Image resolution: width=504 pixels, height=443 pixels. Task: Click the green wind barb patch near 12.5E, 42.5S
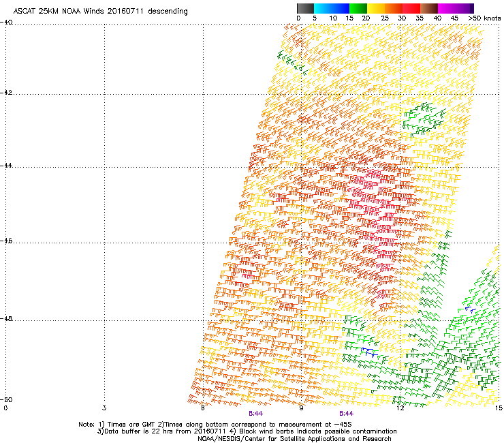[x=424, y=119]
